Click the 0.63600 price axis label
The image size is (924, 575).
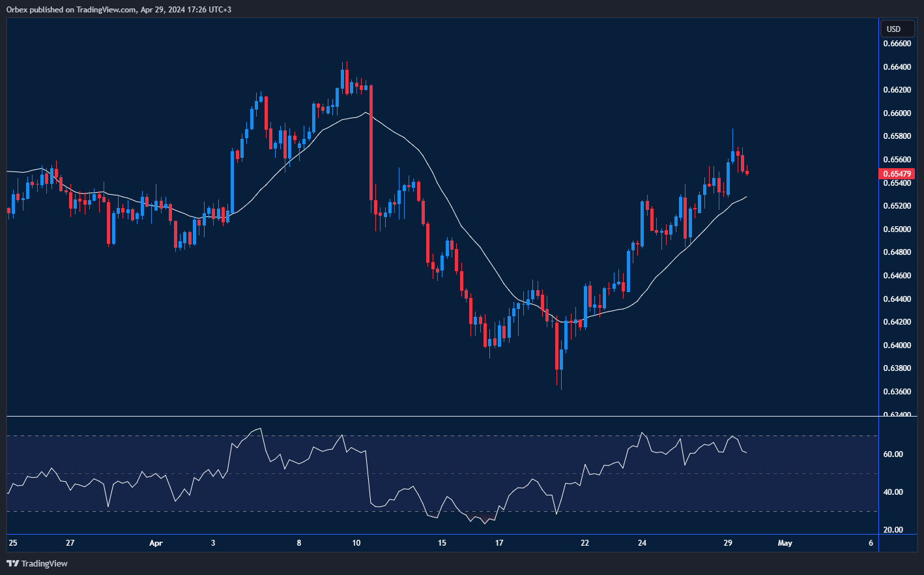897,392
